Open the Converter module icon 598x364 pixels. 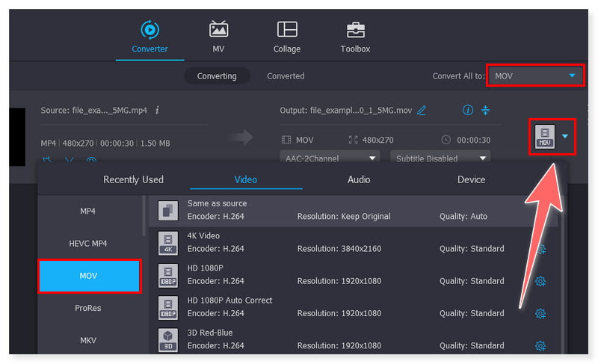[149, 30]
